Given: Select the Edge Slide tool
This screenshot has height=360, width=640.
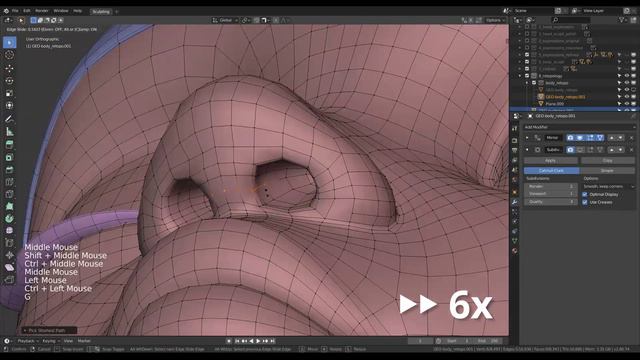Looking at the screenshot, I should (x=9, y=243).
